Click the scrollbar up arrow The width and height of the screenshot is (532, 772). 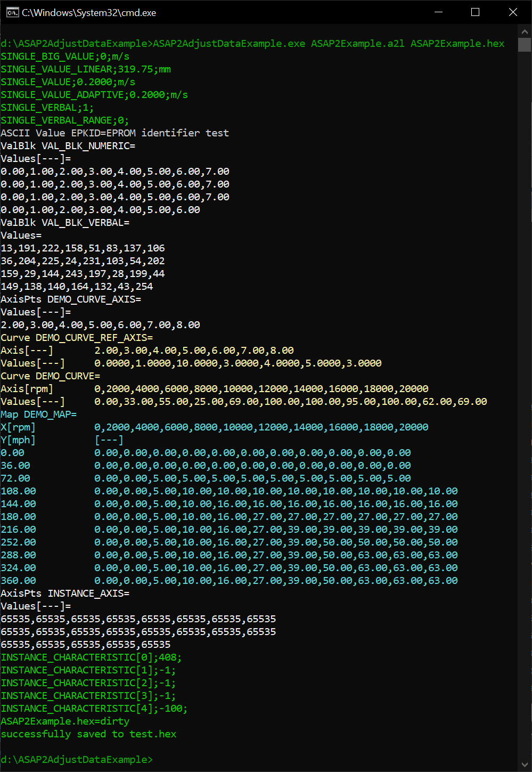coord(525,31)
